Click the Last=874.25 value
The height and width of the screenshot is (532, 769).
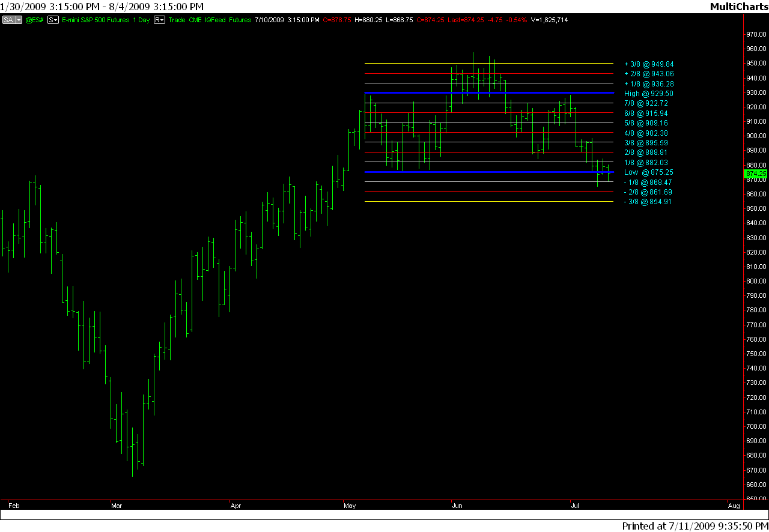click(467, 20)
